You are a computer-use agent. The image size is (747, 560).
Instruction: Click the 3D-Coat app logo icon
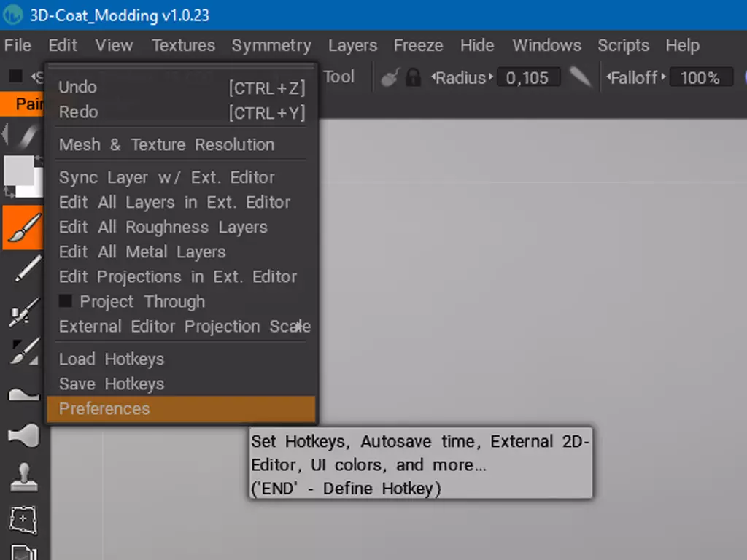tap(13, 15)
